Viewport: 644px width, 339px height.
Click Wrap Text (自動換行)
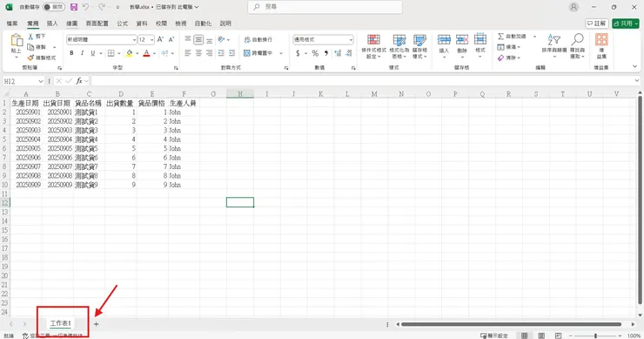[x=258, y=39]
